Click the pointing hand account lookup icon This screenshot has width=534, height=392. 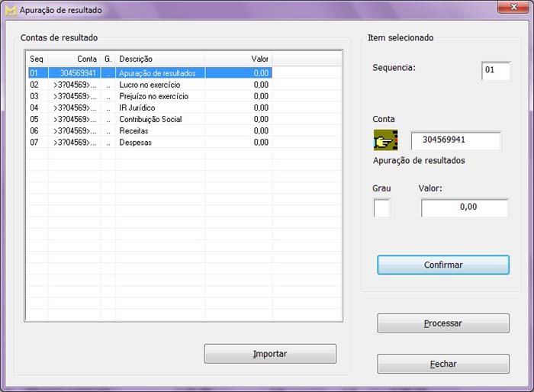(x=386, y=141)
